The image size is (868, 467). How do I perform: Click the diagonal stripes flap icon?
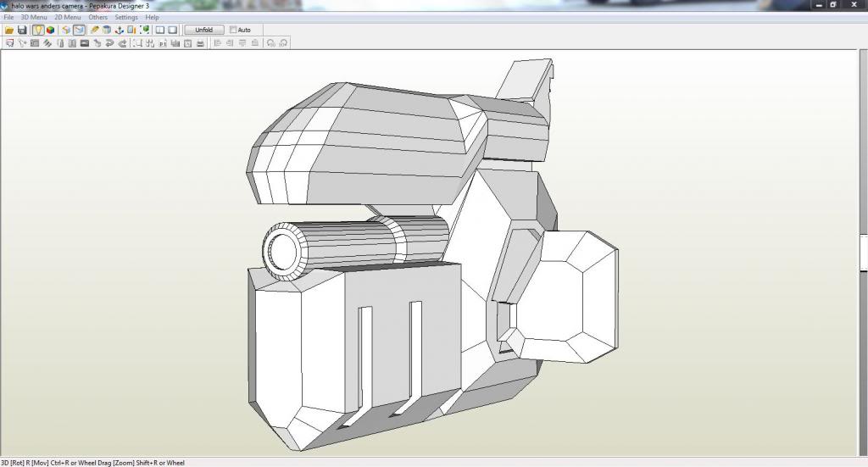point(47,43)
